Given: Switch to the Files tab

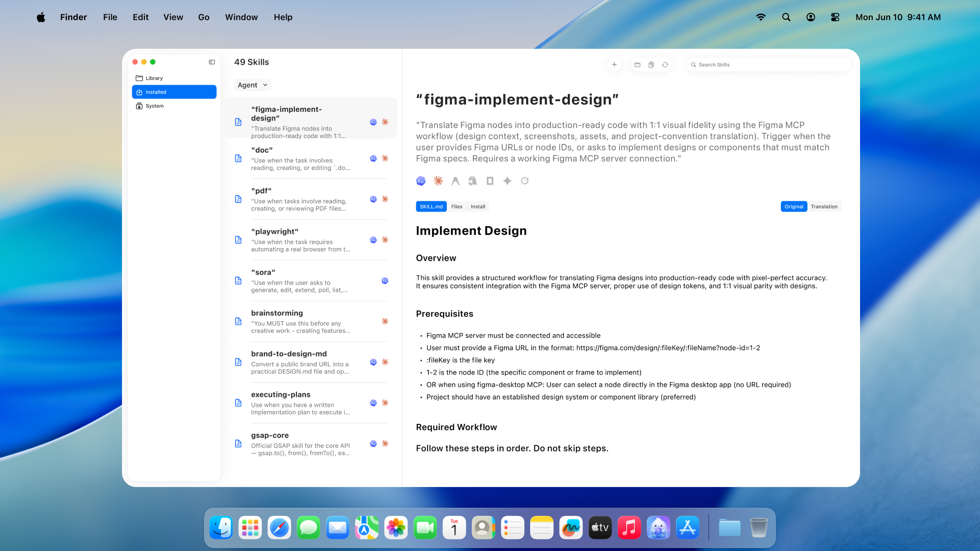Looking at the screenshot, I should 456,206.
